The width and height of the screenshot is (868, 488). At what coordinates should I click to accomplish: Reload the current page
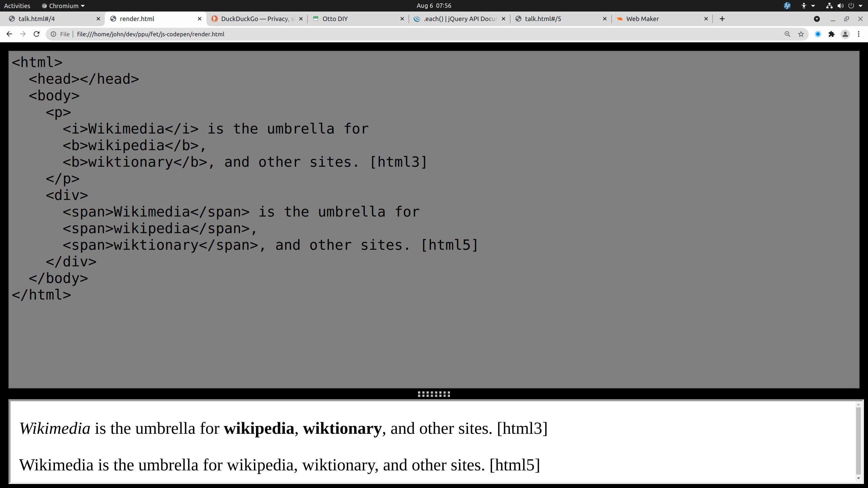[x=37, y=34]
